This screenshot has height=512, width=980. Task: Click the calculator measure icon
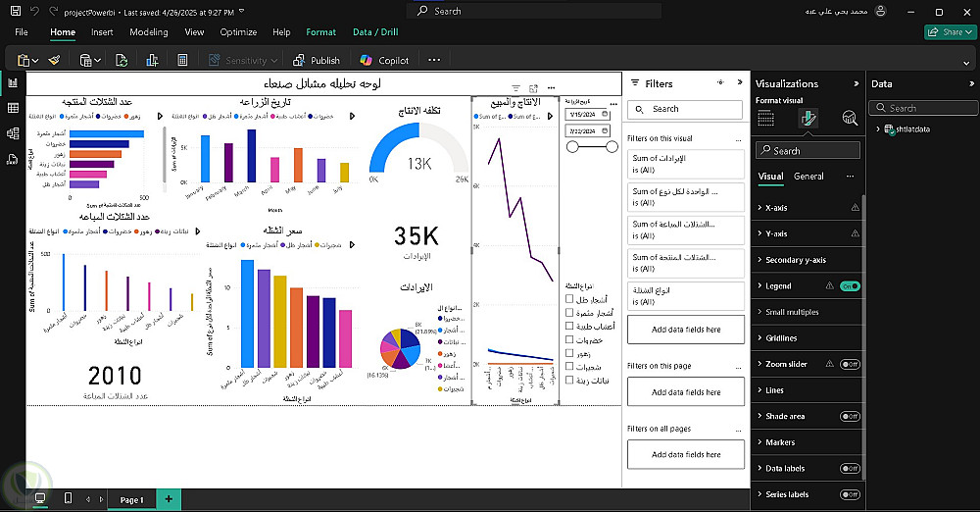pyautogui.click(x=182, y=60)
